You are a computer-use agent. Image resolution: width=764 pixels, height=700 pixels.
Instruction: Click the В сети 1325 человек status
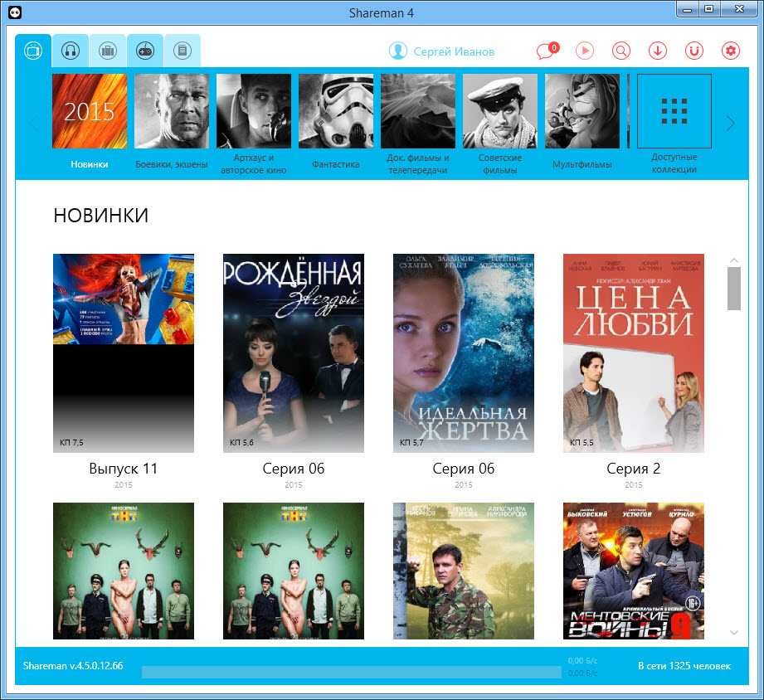[684, 666]
